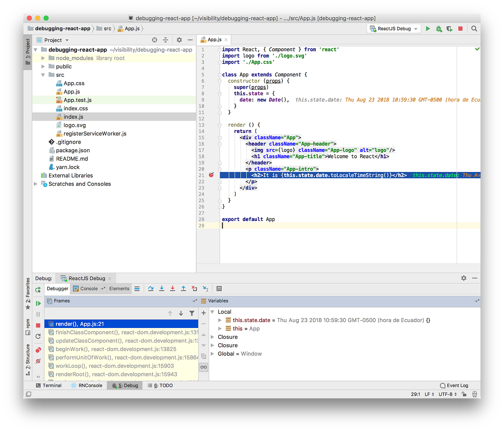Toggle the breakpoint on line 21
The height and width of the screenshot is (432, 504).
[211, 175]
